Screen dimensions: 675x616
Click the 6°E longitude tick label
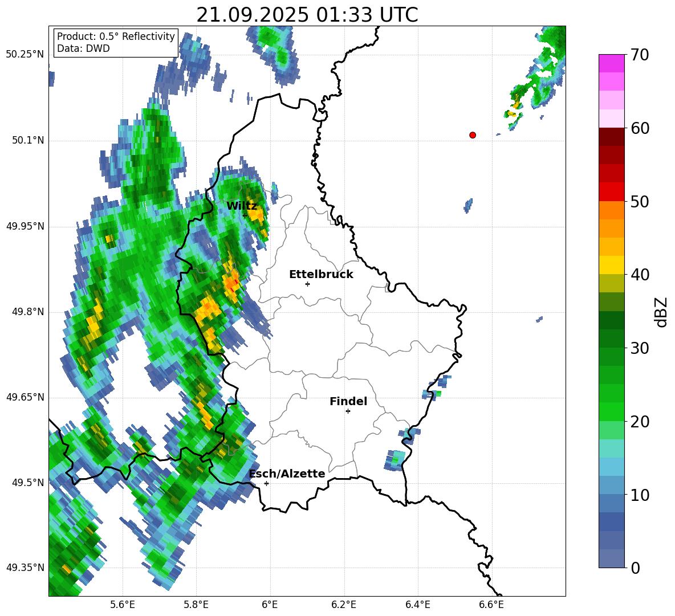(x=270, y=605)
